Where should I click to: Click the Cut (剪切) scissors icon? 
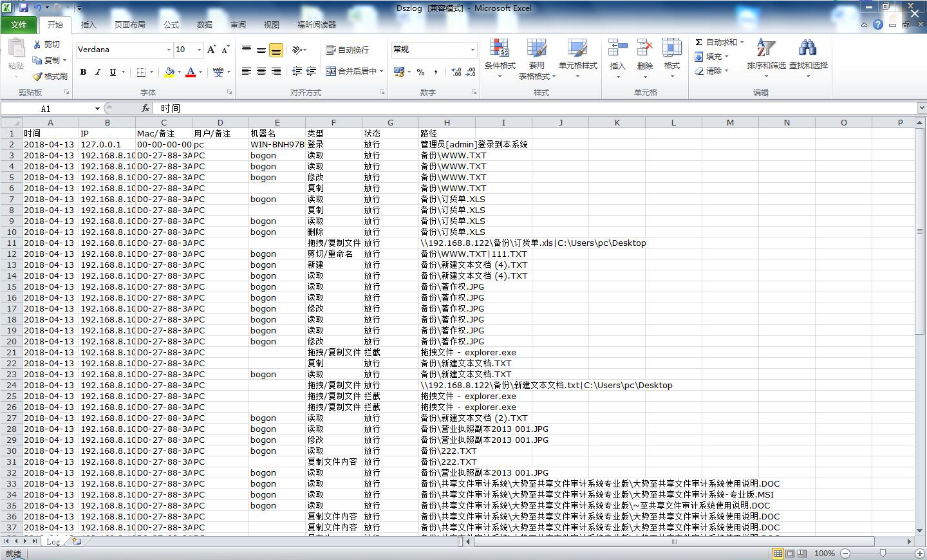pyautogui.click(x=37, y=44)
